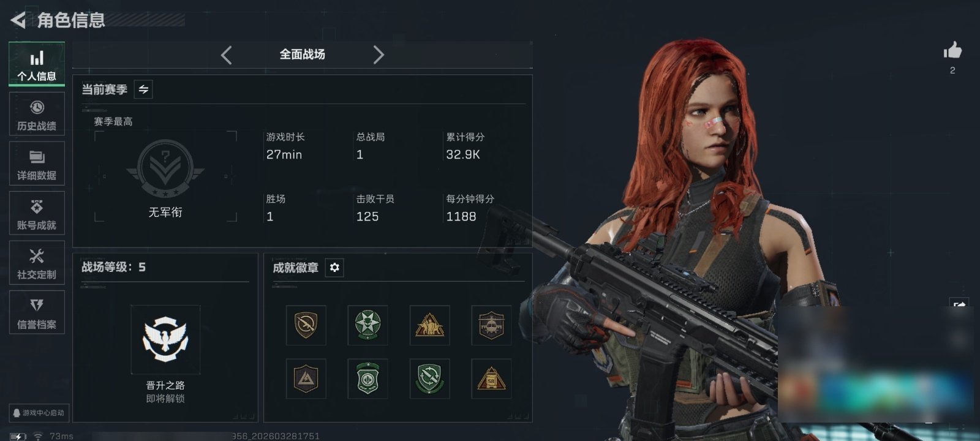Viewport: 980px width, 441px height.
Task: Give a thumbs-up like to this profile
Action: coord(952,51)
